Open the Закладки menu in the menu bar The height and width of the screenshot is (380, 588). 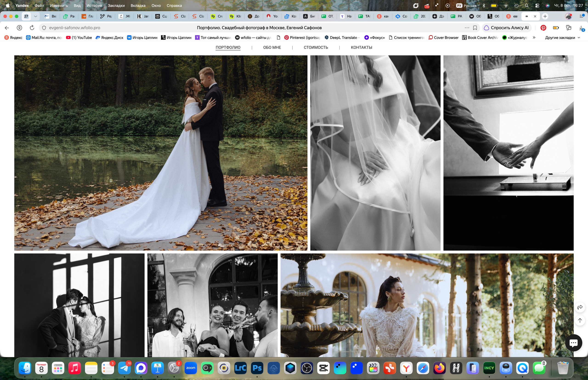tap(116, 6)
